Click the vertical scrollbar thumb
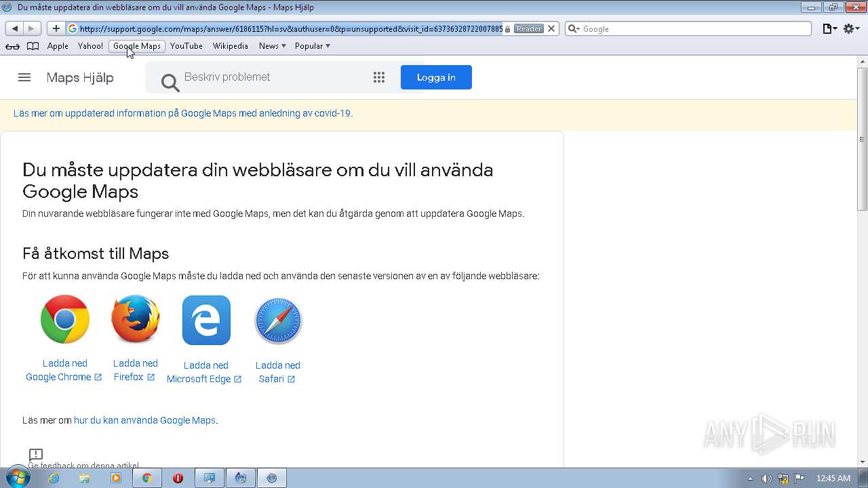The height and width of the screenshot is (488, 868). pyautogui.click(x=863, y=139)
